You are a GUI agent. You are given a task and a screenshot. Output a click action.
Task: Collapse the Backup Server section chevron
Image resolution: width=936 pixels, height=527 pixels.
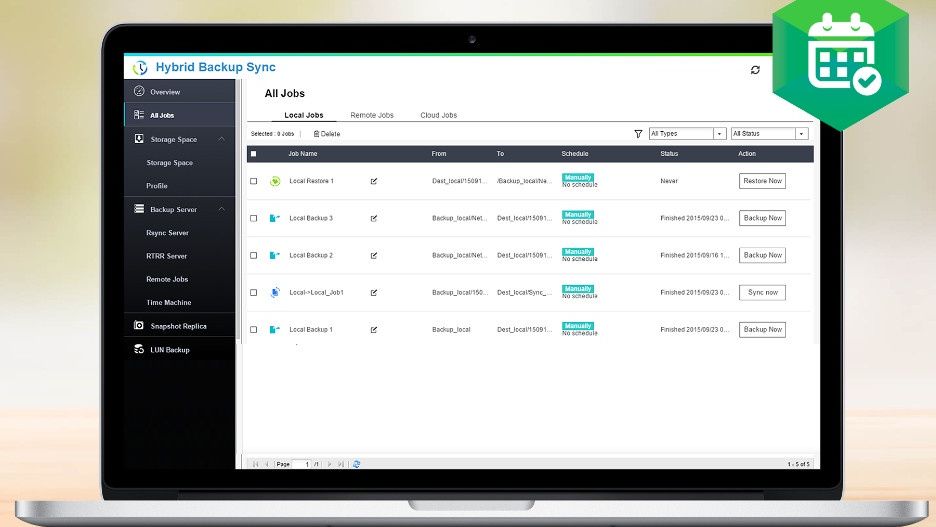(221, 209)
